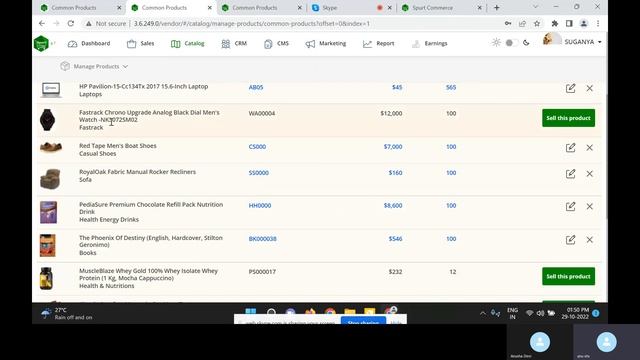Screen dimensions: 640x360
Task: Remove the Red Tape Boat Shoes product
Action: click(x=589, y=147)
